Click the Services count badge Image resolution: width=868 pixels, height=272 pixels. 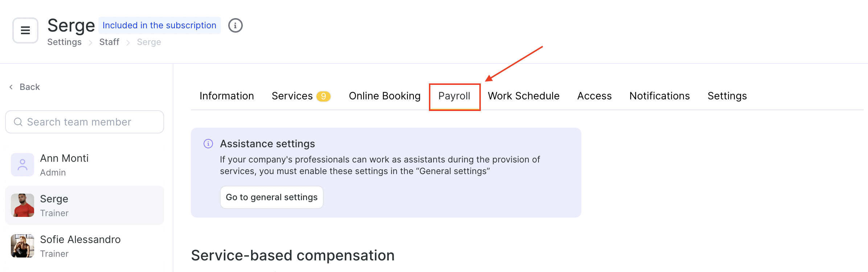point(323,96)
